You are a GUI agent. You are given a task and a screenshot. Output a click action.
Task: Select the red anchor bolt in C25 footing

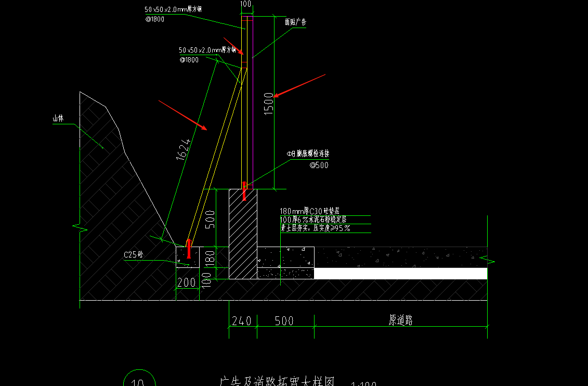pos(189,249)
